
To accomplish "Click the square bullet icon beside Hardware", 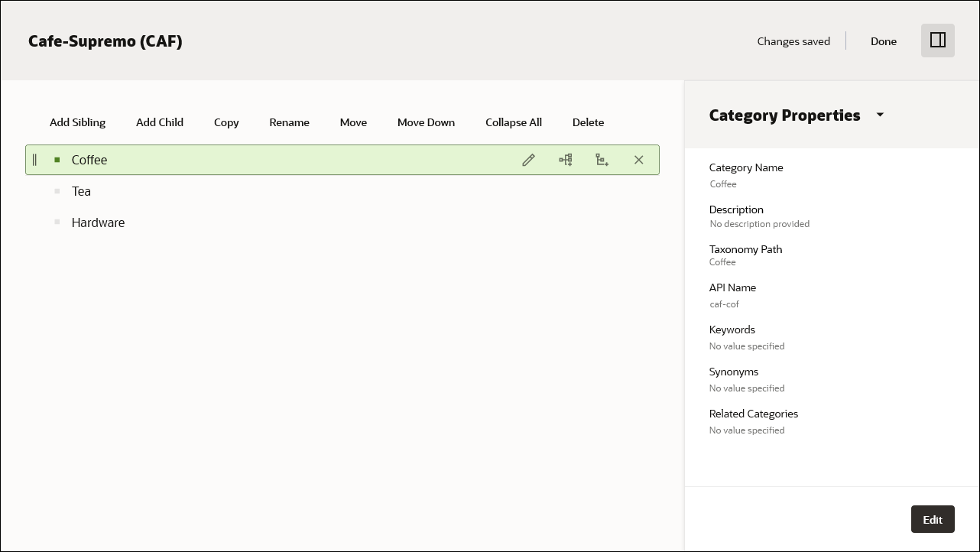I will [57, 222].
